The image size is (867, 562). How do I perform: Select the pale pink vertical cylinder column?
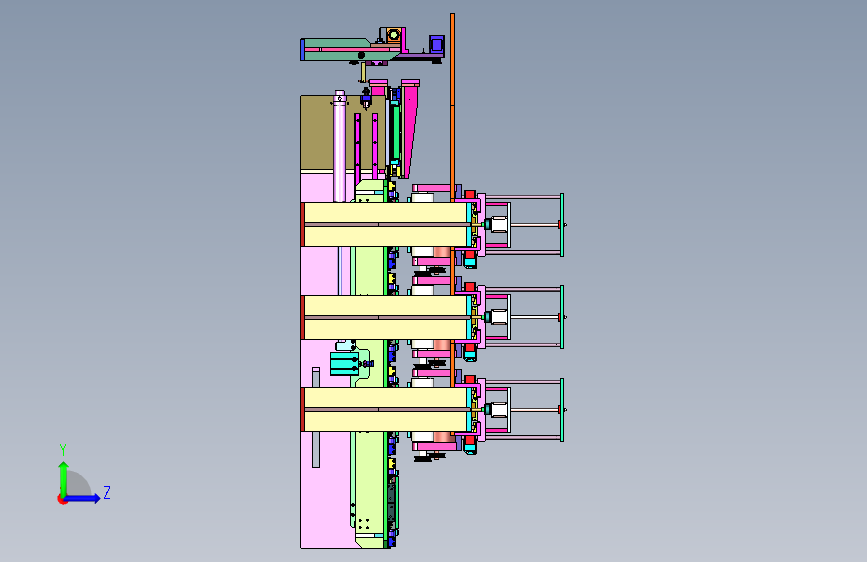[x=340, y=147]
